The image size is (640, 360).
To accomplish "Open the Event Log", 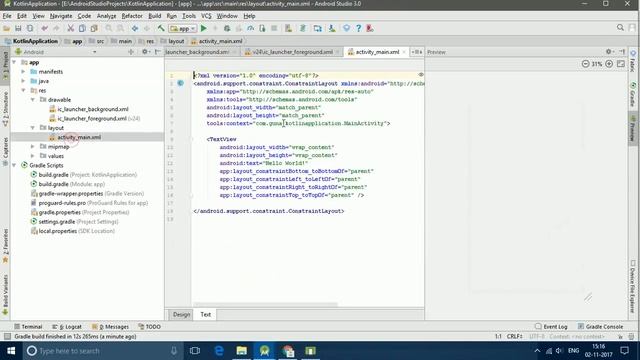I will tap(551, 327).
